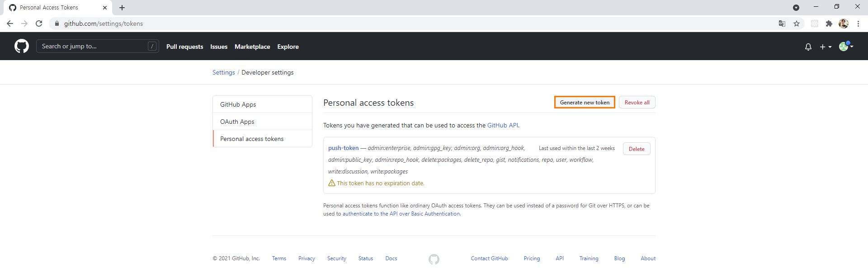The width and height of the screenshot is (868, 277).
Task: Open Pull requests in the top navigation
Action: point(184,47)
